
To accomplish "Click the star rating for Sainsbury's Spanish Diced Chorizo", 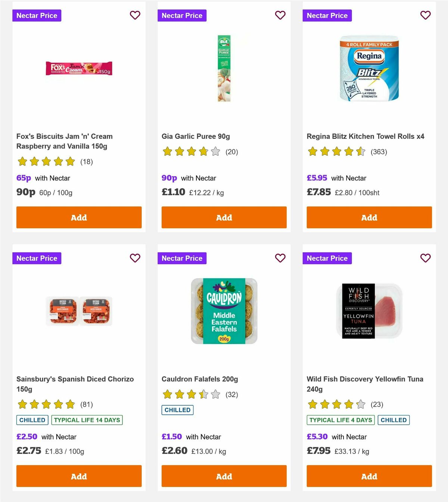I will [46, 404].
